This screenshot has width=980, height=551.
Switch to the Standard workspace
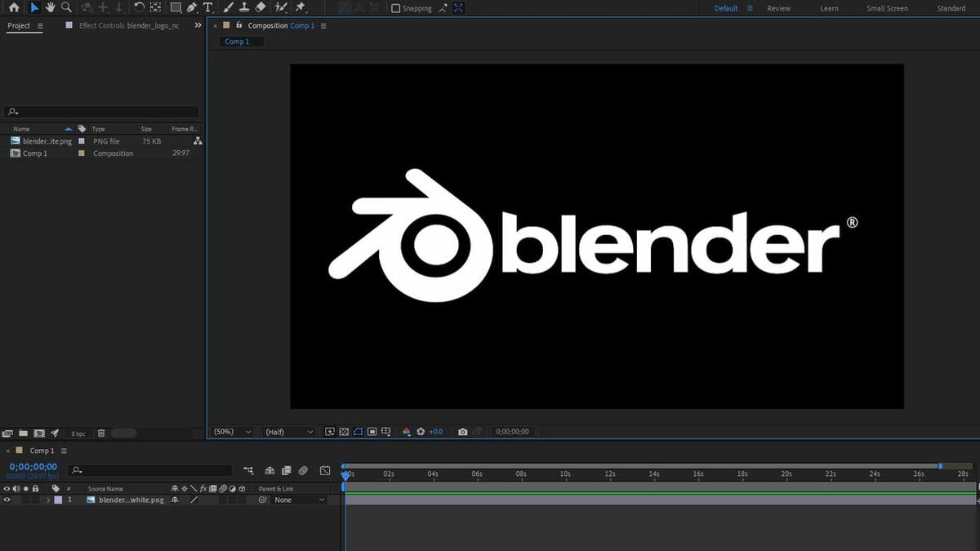[951, 8]
